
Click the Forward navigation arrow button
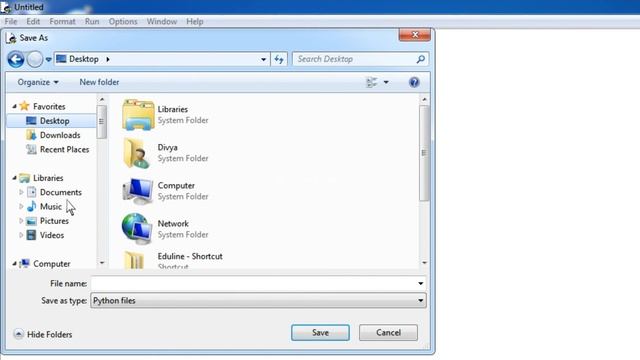tap(35, 60)
